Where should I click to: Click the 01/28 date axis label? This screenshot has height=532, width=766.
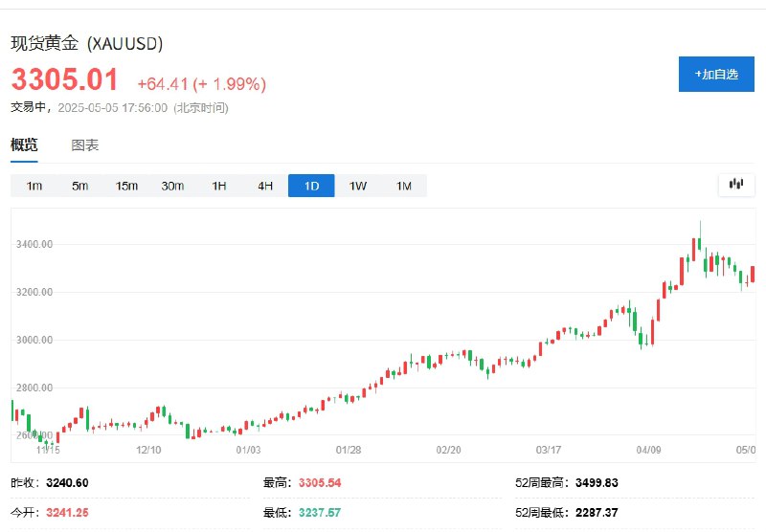tap(349, 450)
